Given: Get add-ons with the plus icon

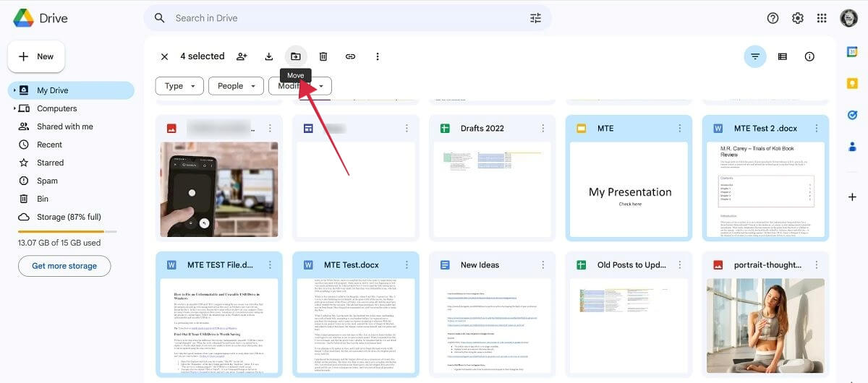Looking at the screenshot, I should [852, 197].
